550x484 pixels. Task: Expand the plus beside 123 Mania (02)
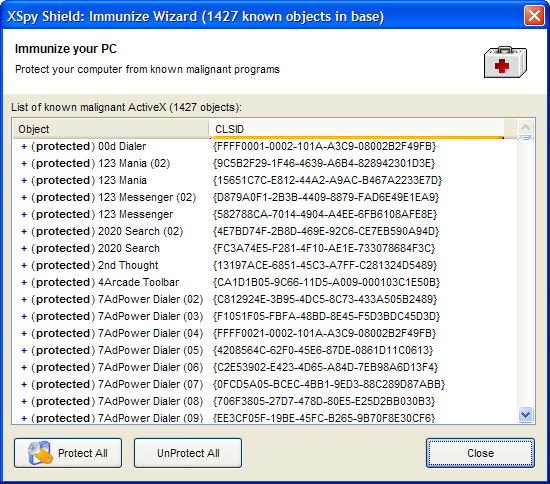[24, 163]
